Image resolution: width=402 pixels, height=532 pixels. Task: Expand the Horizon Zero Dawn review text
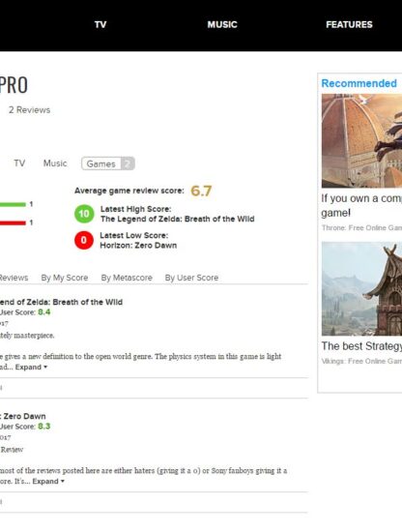pos(48,481)
